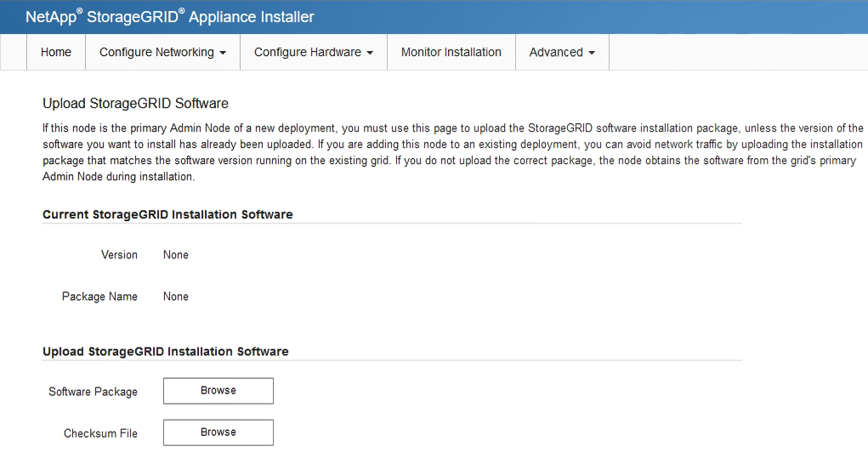
Task: Browse for the Software Package file
Action: click(x=218, y=391)
